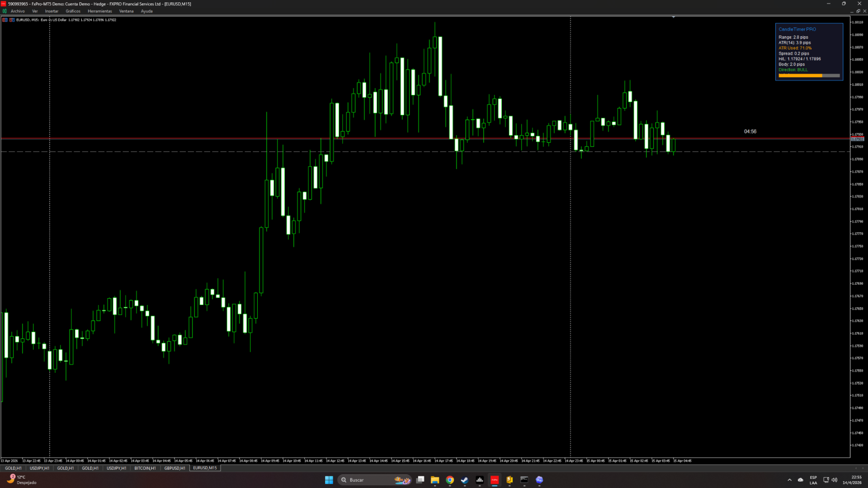
Task: Open Google Chrome from the taskbar
Action: click(x=450, y=480)
